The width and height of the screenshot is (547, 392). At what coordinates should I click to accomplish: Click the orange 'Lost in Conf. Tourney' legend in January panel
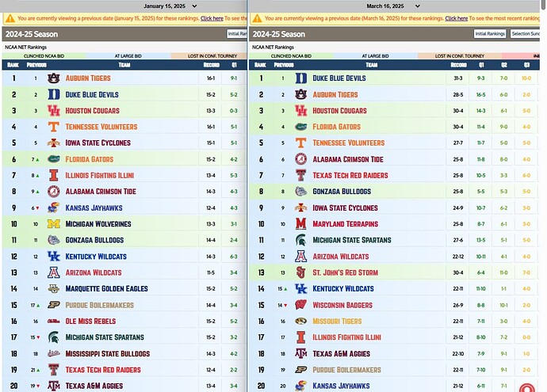(x=208, y=56)
